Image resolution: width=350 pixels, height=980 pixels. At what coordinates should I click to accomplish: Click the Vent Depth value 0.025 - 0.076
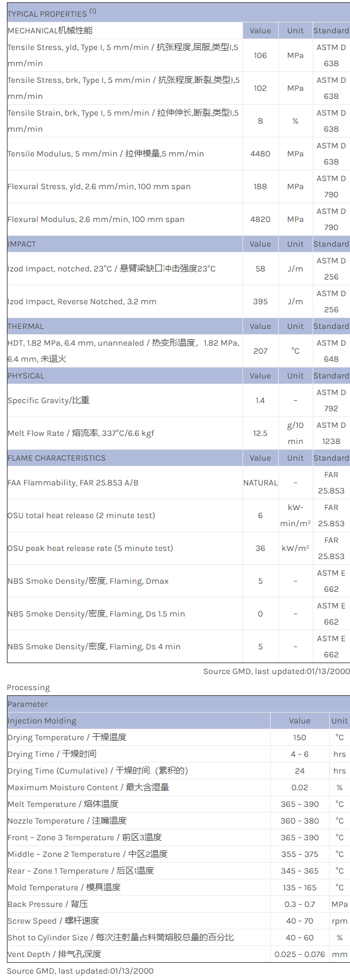coord(299,954)
